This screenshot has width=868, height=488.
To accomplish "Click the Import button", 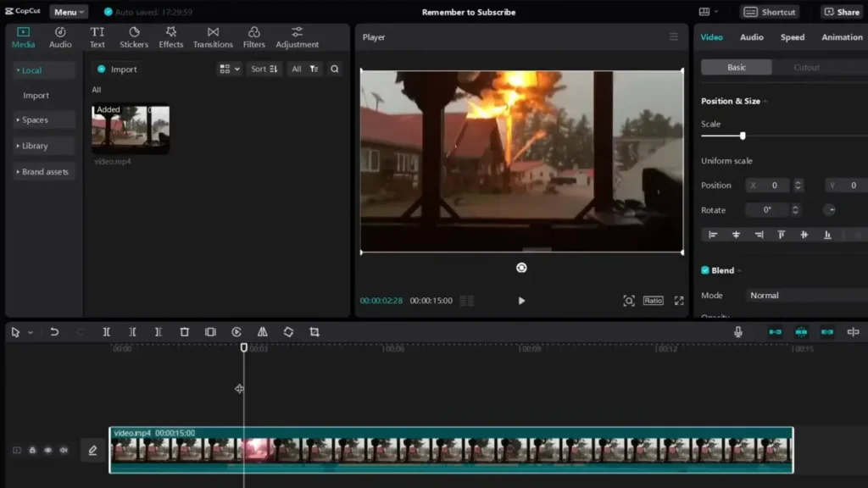I will coord(117,69).
